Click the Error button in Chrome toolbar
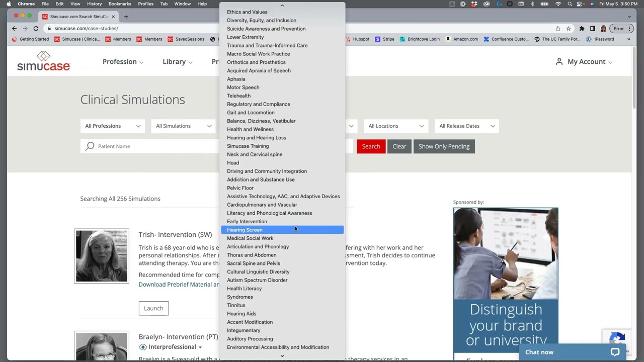Screen dimensions: 644x362 point(621,29)
